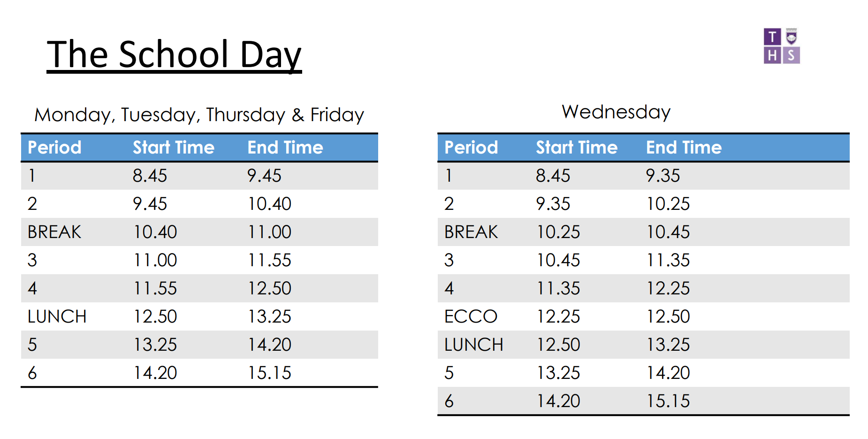Screen dimensions: 868x439
Task: Click the crest emblem in logo
Action: pyautogui.click(x=792, y=37)
